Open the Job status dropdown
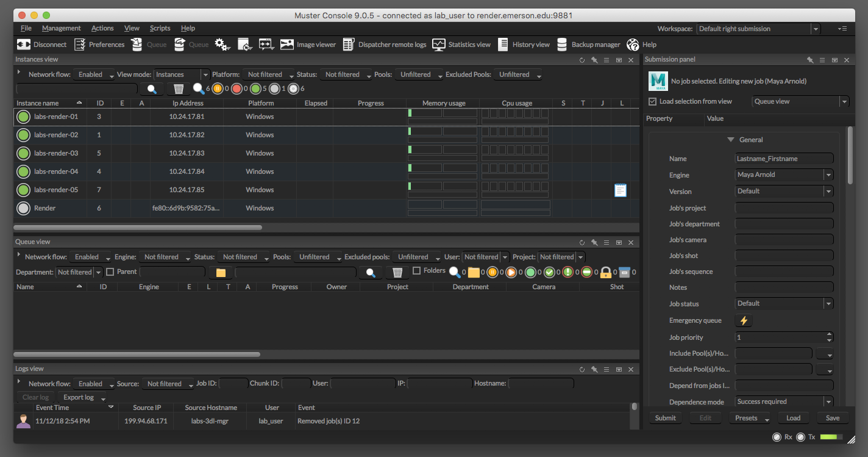 click(x=784, y=303)
